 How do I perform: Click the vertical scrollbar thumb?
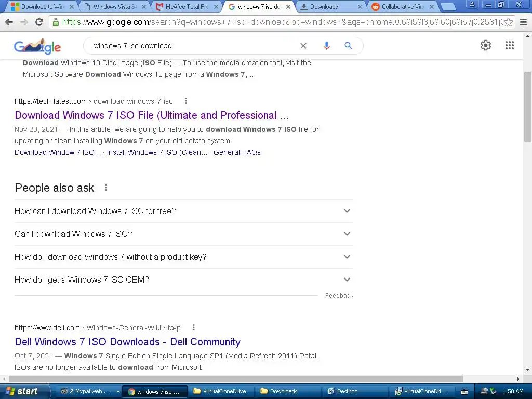(x=527, y=107)
